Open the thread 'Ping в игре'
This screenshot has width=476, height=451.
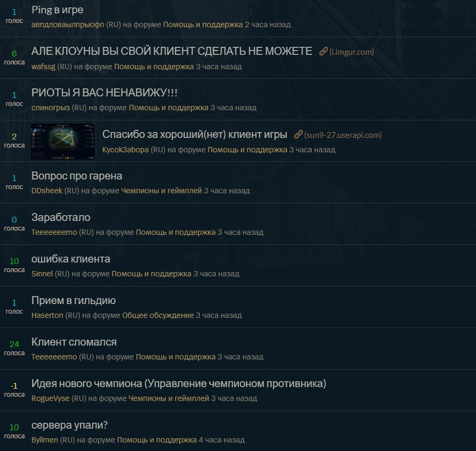click(x=58, y=10)
